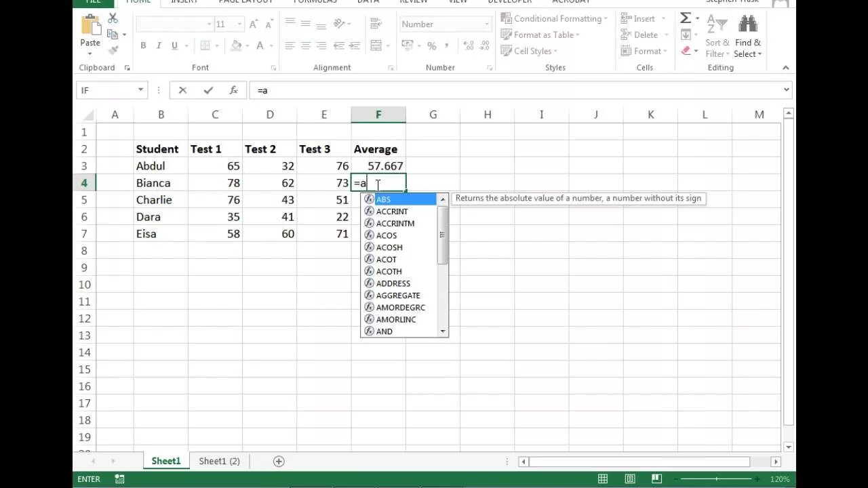Screen dimensions: 868x488
Task: Click the Format cells button
Action: click(x=645, y=51)
